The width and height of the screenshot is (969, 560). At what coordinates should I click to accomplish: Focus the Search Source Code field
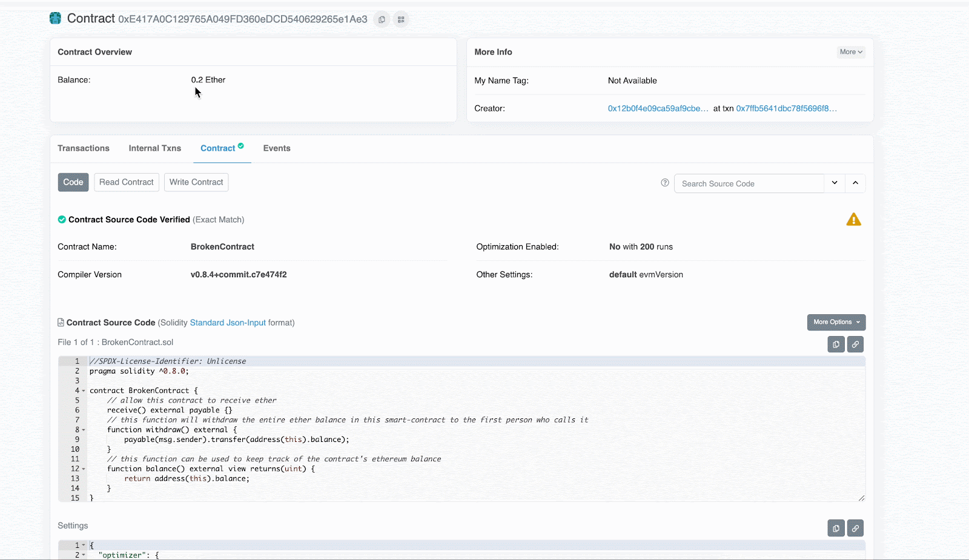pos(749,183)
